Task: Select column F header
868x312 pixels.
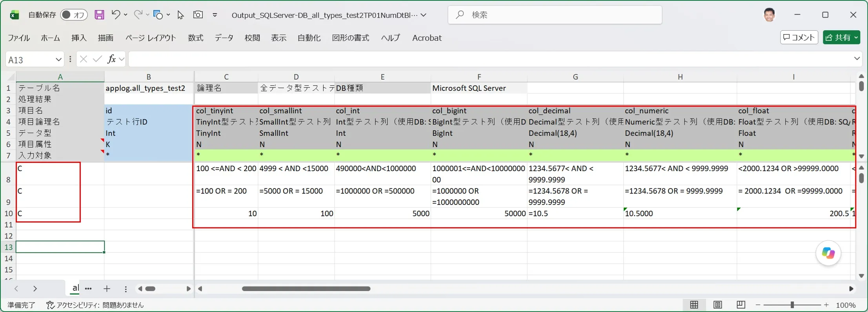Action: click(479, 77)
